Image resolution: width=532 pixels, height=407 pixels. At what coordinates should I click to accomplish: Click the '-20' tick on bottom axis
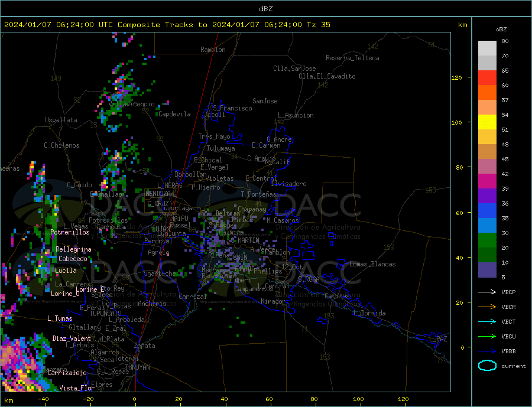(88, 399)
